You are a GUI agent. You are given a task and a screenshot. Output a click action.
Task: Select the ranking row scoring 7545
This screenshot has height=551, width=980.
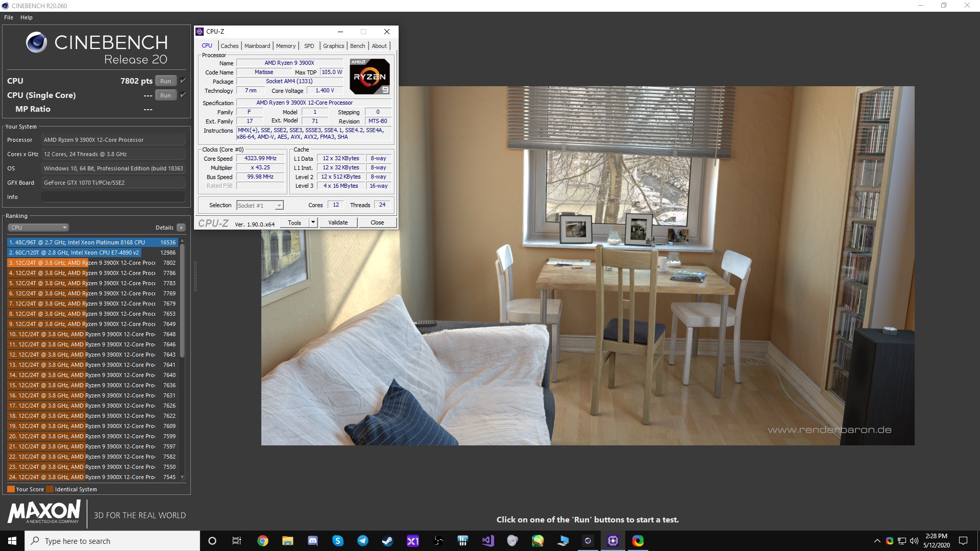pos(92,477)
